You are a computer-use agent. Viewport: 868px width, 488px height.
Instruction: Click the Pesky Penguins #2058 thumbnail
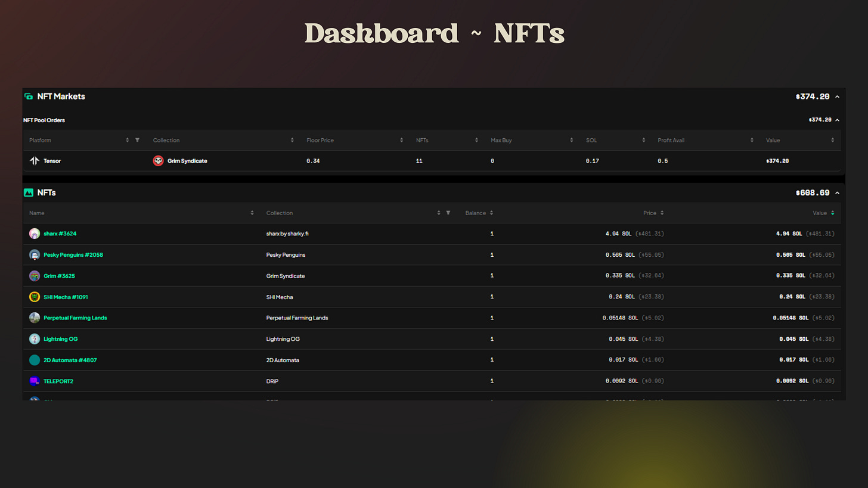[x=35, y=255]
